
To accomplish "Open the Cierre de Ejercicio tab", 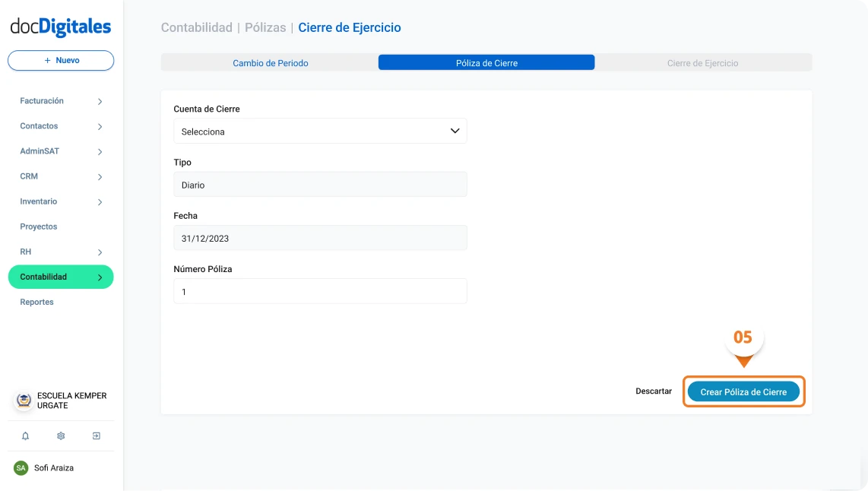I will coord(702,63).
